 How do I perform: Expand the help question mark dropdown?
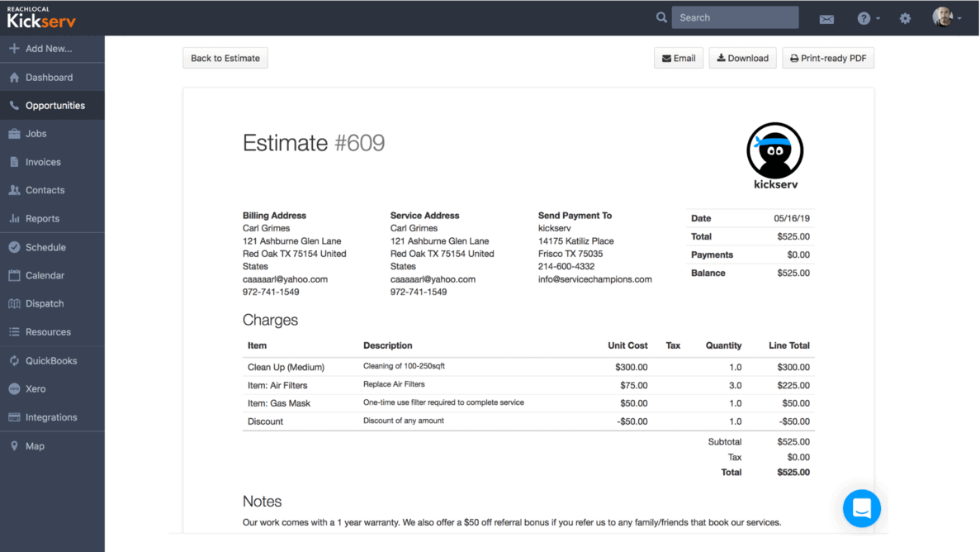pos(868,18)
